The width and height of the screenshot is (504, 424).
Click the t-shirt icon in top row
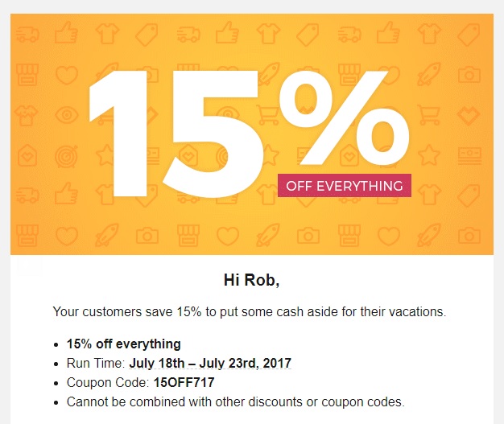(107, 34)
